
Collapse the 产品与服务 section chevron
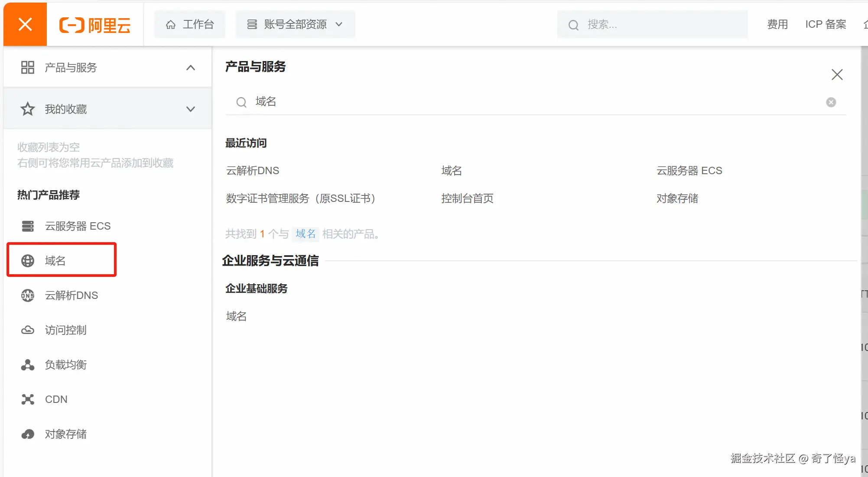click(191, 68)
